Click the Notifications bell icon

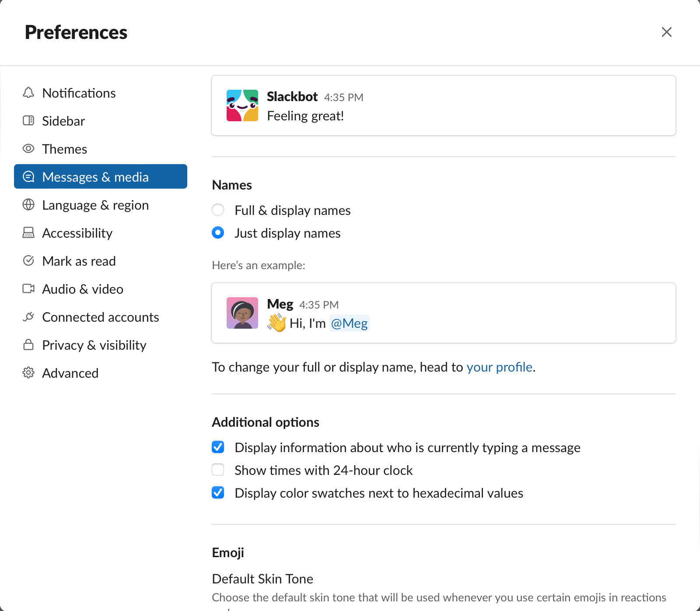tap(28, 93)
